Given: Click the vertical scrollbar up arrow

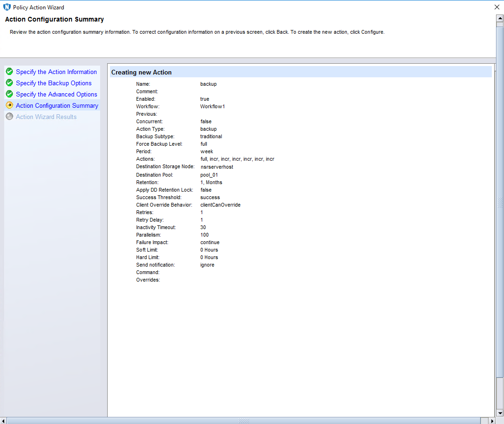Looking at the screenshot, I should click(500, 18).
